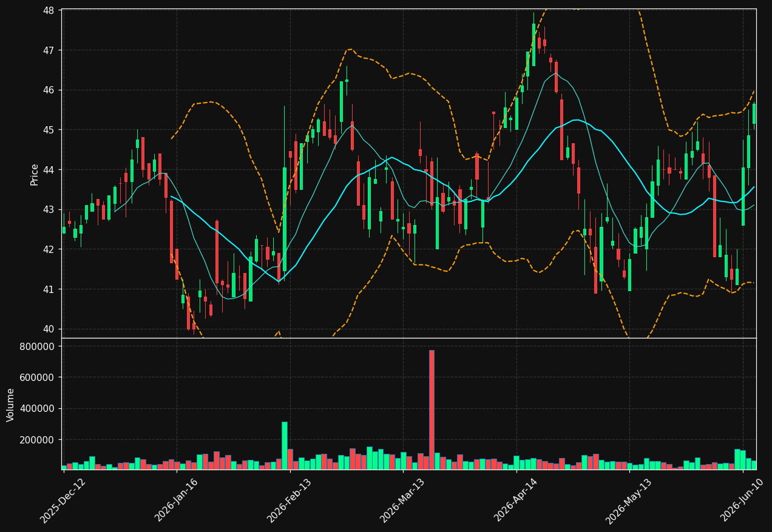The width and height of the screenshot is (772, 532).
Task: Click the 800000 volume tick label
Action: pos(38,346)
